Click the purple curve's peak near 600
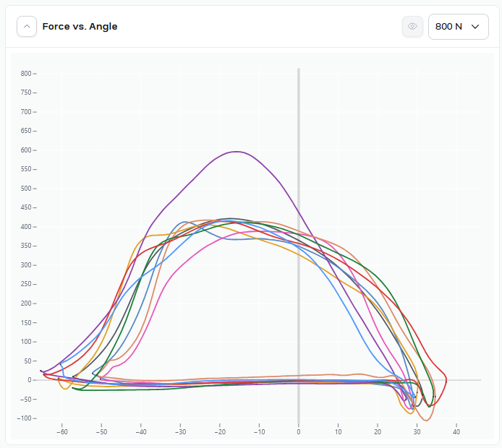The height and width of the screenshot is (448, 502). pos(237,152)
